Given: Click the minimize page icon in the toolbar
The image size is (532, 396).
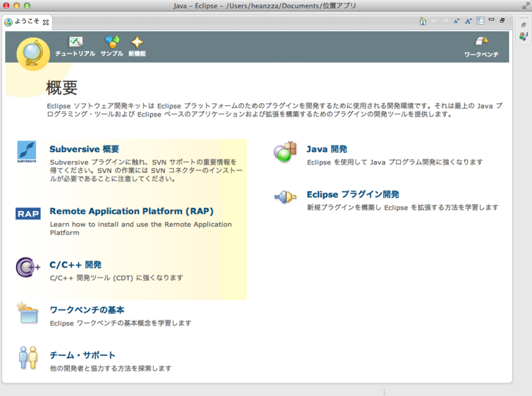Looking at the screenshot, I should pyautogui.click(x=491, y=21).
